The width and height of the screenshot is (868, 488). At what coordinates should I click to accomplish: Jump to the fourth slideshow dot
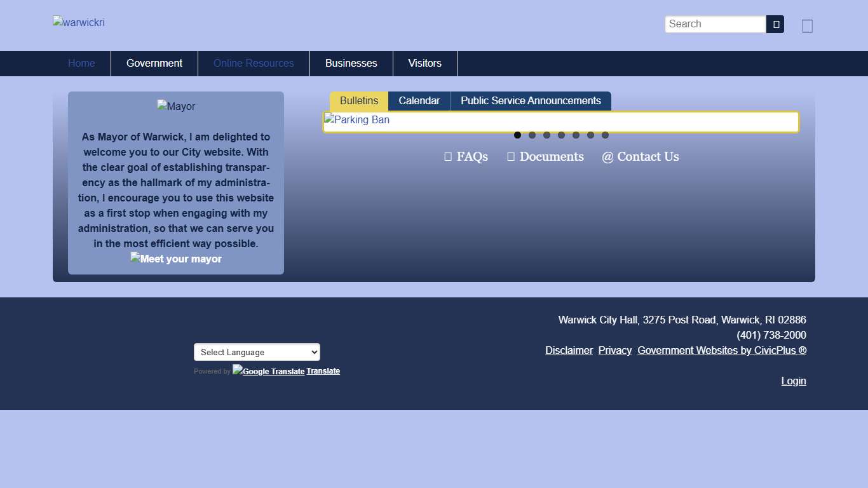561,135
